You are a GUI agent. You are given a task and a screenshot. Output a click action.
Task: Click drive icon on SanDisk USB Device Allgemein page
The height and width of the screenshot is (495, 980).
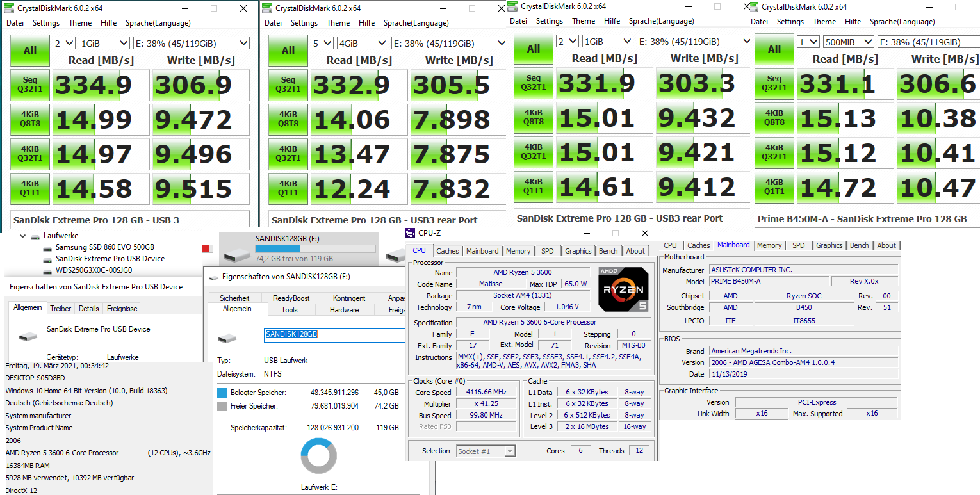coord(28,335)
